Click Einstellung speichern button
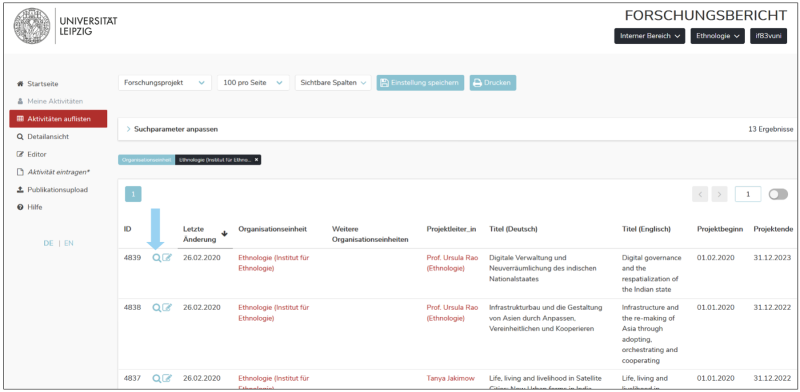Viewport: 800px width, 392px height. click(420, 83)
